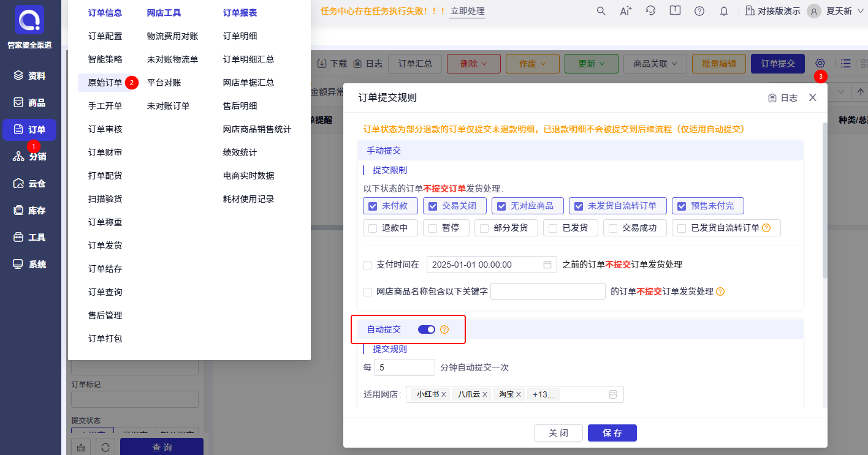Click the 关闭 button in the dialog
The height and width of the screenshot is (455, 868).
558,433
